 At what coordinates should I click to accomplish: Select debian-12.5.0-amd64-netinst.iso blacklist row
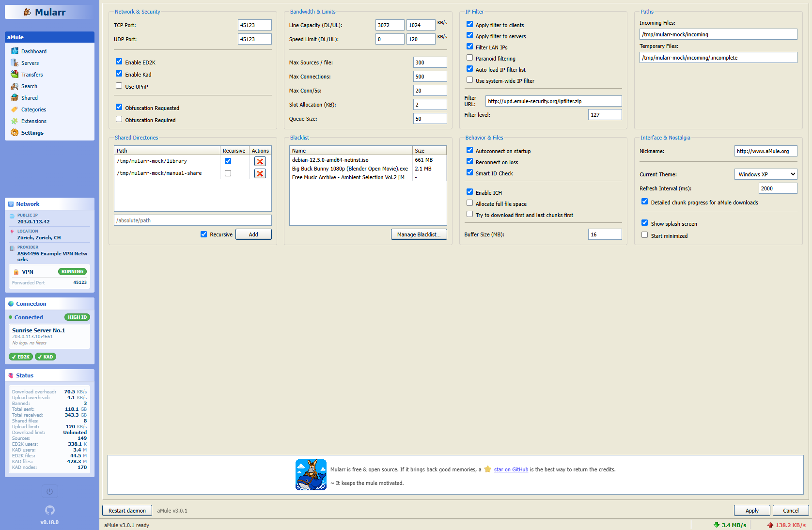[368, 160]
